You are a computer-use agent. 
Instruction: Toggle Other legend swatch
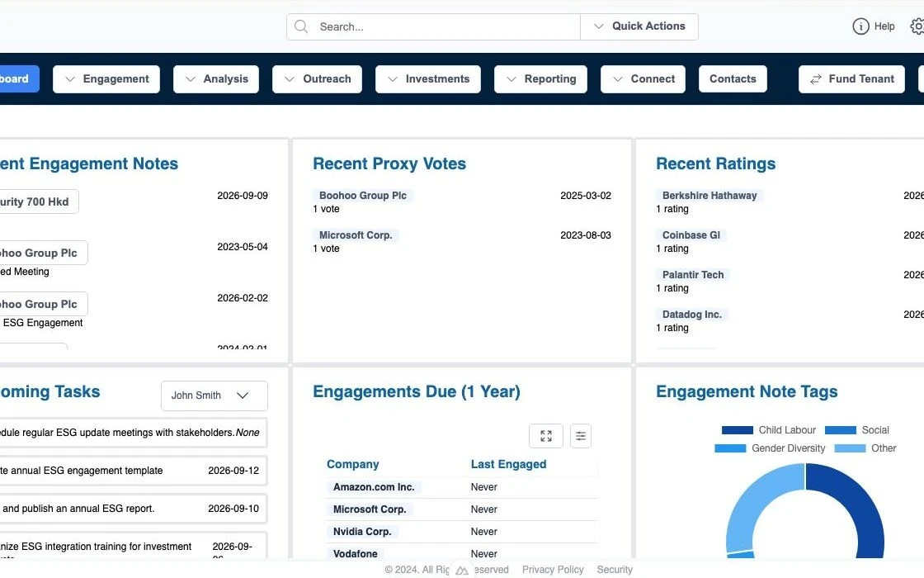(x=850, y=449)
